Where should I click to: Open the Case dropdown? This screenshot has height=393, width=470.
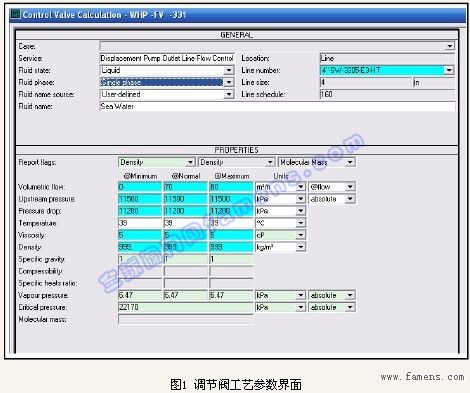click(x=450, y=46)
